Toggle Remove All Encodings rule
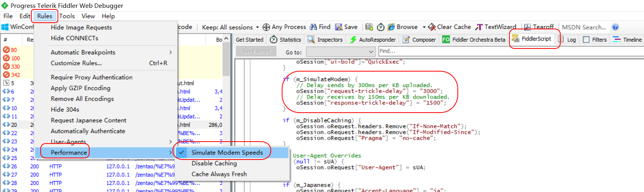 tap(82, 99)
